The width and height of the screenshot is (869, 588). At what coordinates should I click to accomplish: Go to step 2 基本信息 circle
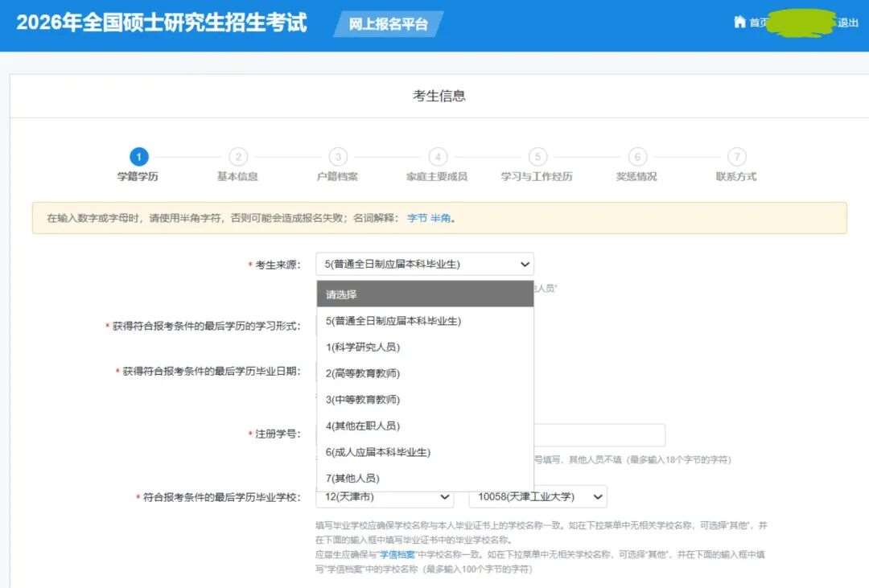[238, 157]
